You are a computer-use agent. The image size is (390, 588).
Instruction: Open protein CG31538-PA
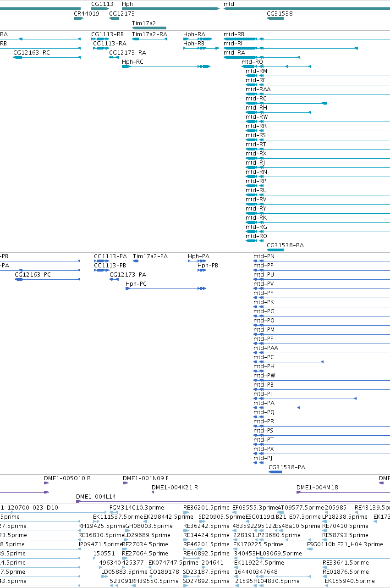(287, 467)
